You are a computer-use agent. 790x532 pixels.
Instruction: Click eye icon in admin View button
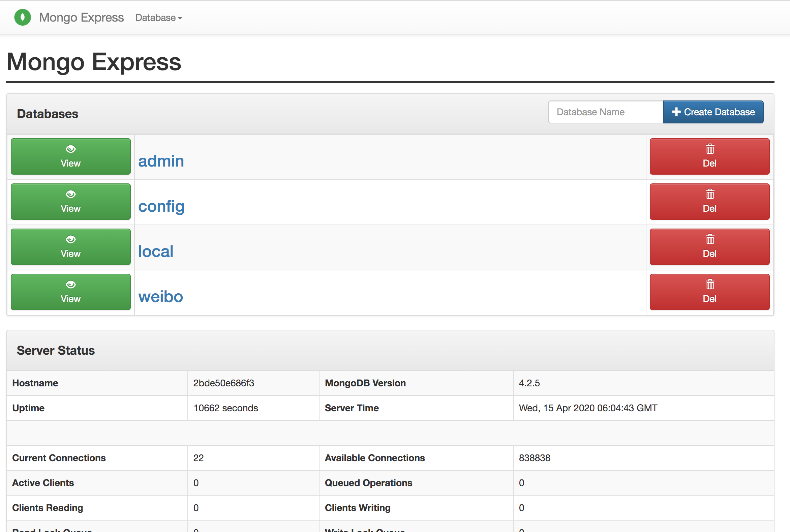pos(70,149)
